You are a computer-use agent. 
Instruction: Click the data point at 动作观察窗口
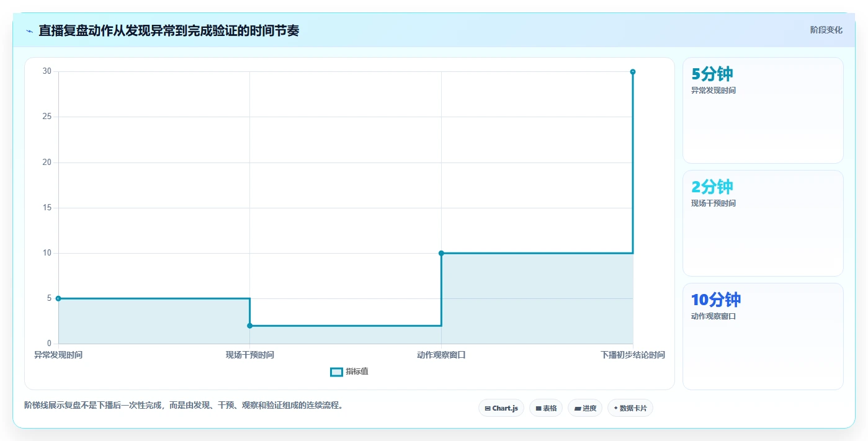[441, 253]
